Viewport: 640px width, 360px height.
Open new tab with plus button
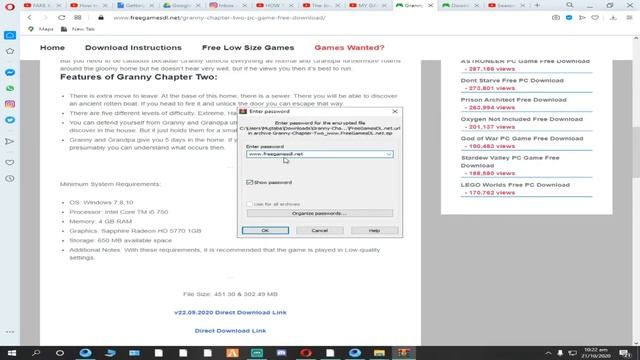[x=537, y=5]
